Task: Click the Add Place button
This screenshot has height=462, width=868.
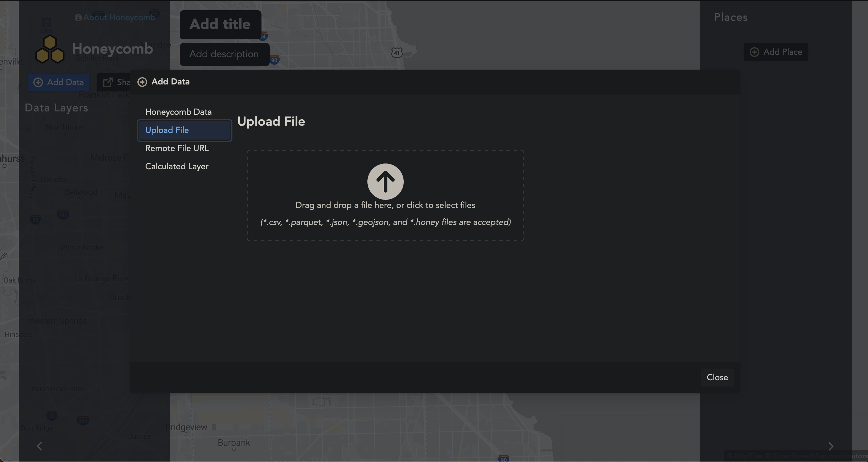Action: (776, 52)
